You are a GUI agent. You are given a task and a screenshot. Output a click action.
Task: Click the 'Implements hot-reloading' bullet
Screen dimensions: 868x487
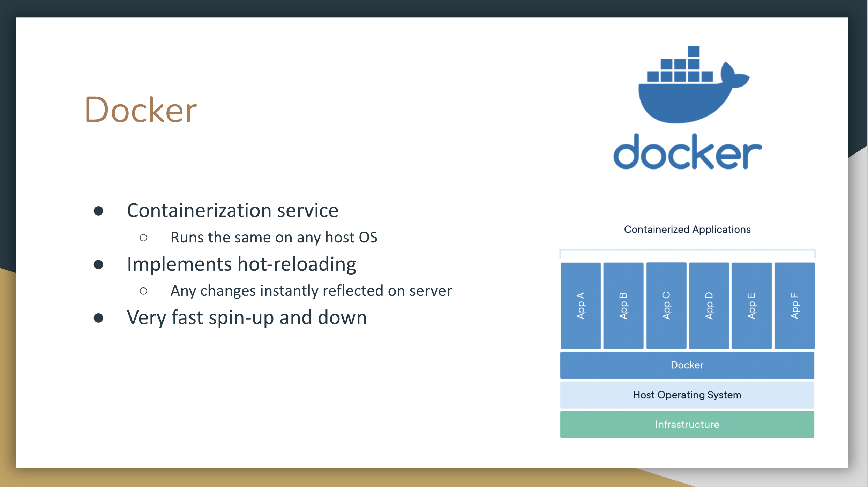[241, 264]
